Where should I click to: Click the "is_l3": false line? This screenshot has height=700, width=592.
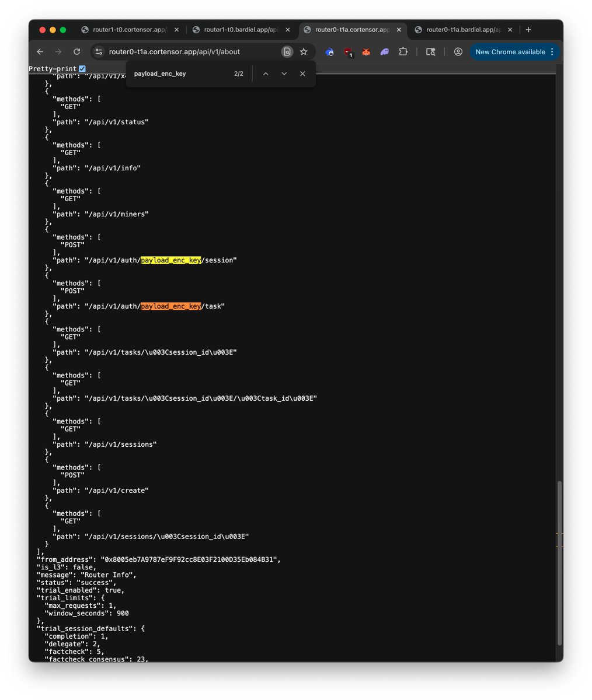click(67, 567)
